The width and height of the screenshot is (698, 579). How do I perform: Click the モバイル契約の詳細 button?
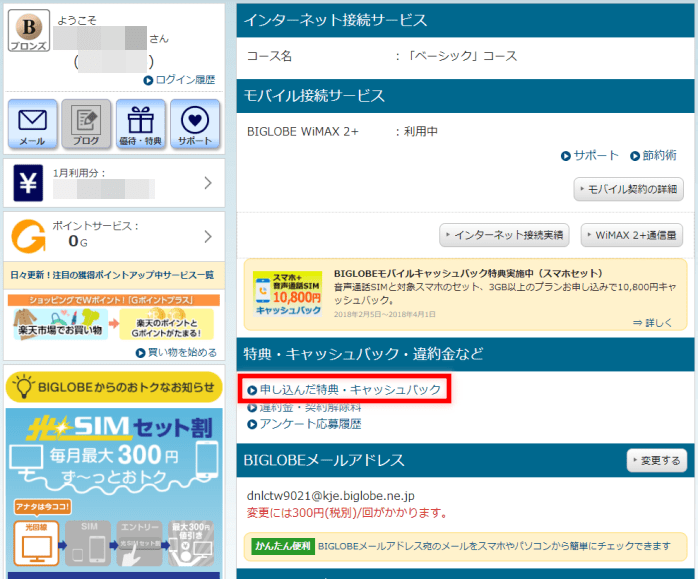[x=629, y=190]
